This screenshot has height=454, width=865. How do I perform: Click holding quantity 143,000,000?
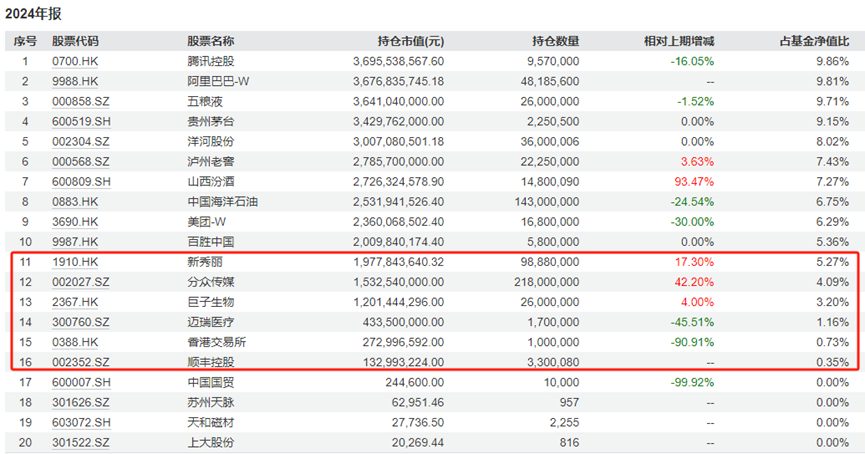click(547, 202)
